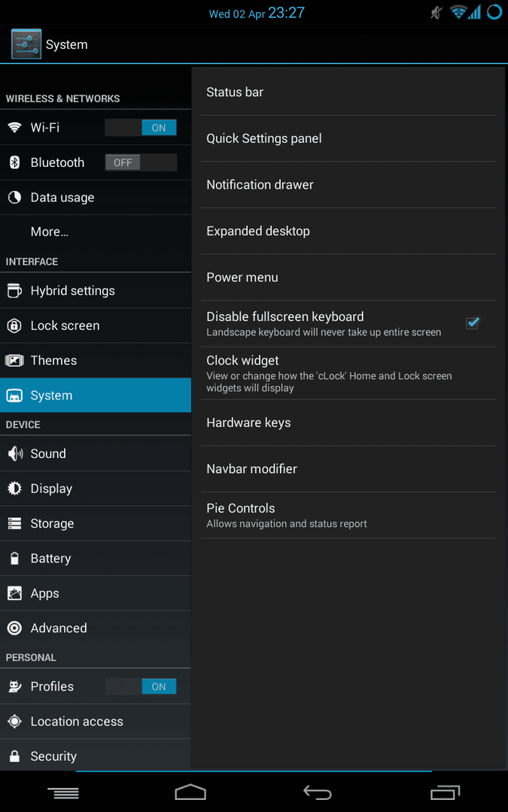Open Security settings

96,756
